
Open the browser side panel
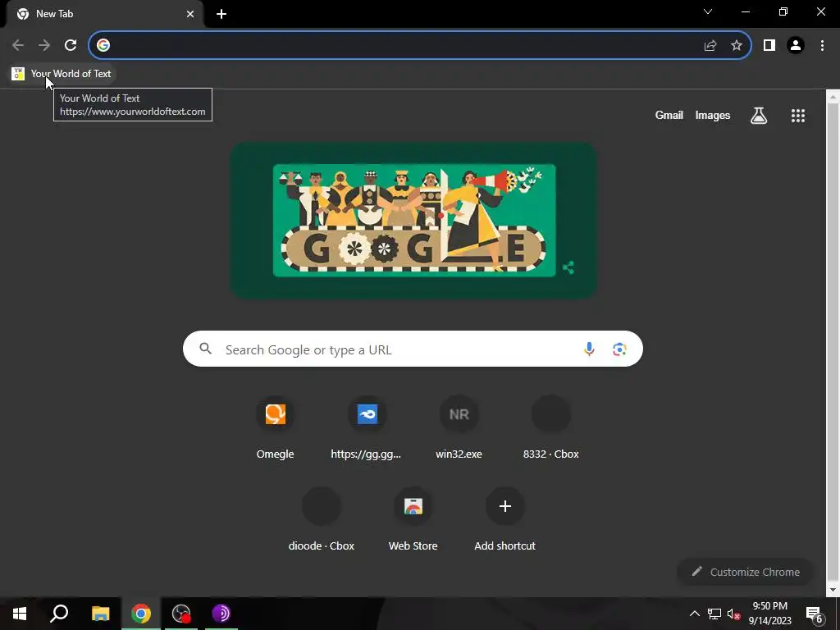pos(769,46)
